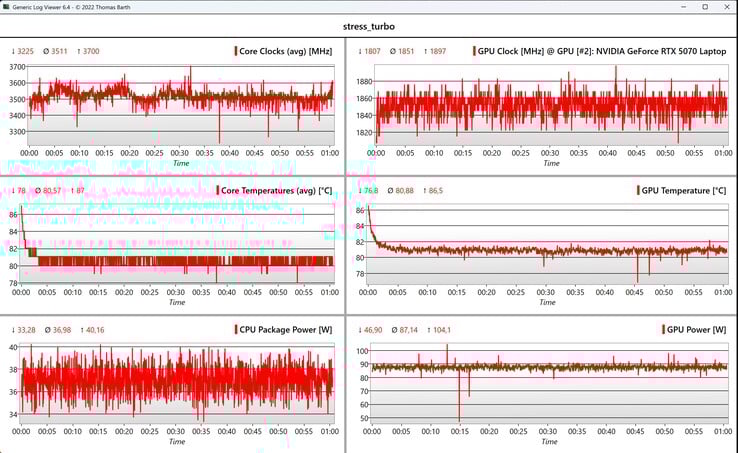This screenshot has width=738, height=453.
Task: Select the GPU Clock NVIDIA GeForce RTX 5070 legend label
Action: pos(604,51)
